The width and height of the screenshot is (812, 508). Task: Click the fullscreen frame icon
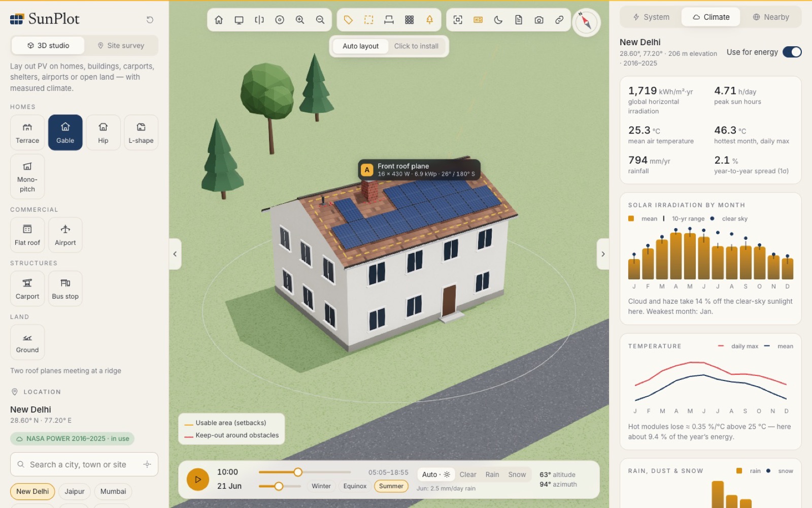point(458,20)
